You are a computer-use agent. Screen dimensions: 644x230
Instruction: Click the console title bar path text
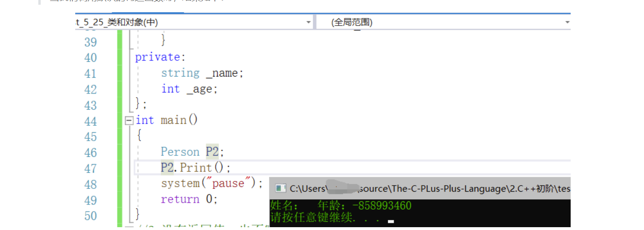click(x=430, y=189)
